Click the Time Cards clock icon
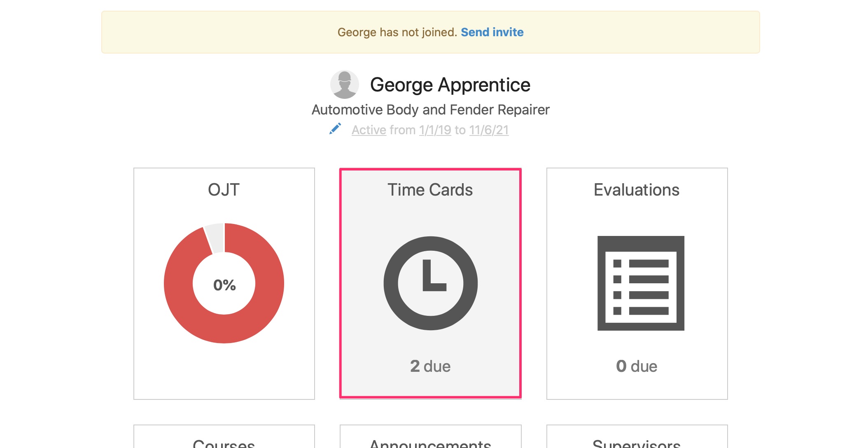Viewport: 868px width, 448px height. pyautogui.click(x=430, y=283)
